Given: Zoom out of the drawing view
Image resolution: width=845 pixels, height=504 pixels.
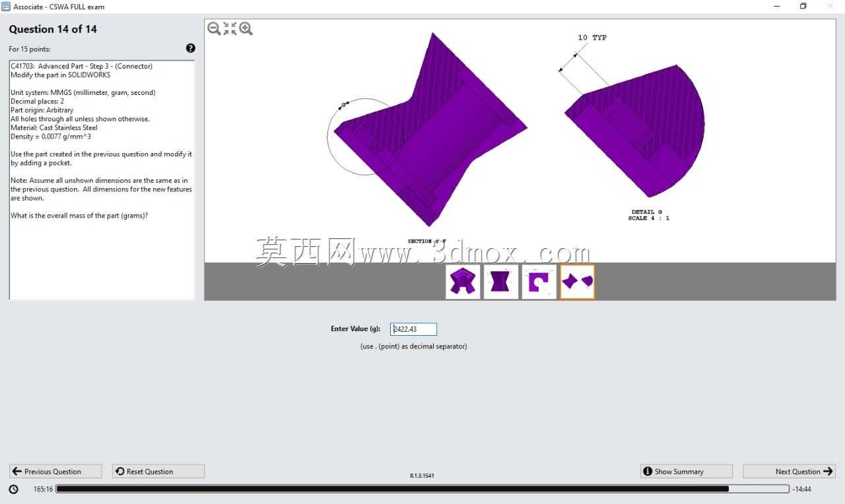Looking at the screenshot, I should 214,28.
